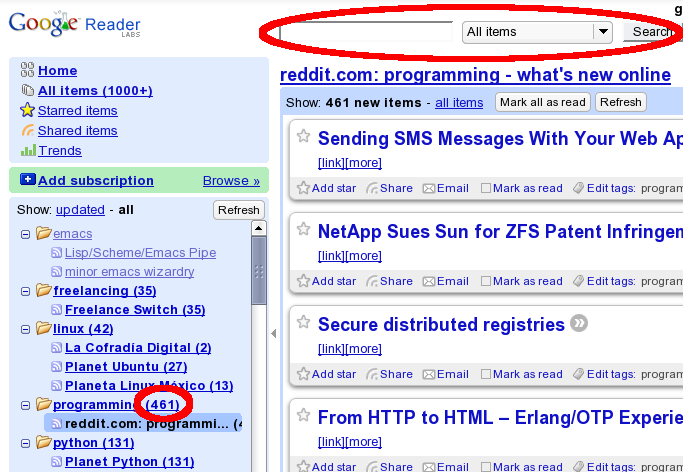This screenshot has height=472, width=683.
Task: Click the freelancing folder icon
Action: [x=44, y=290]
